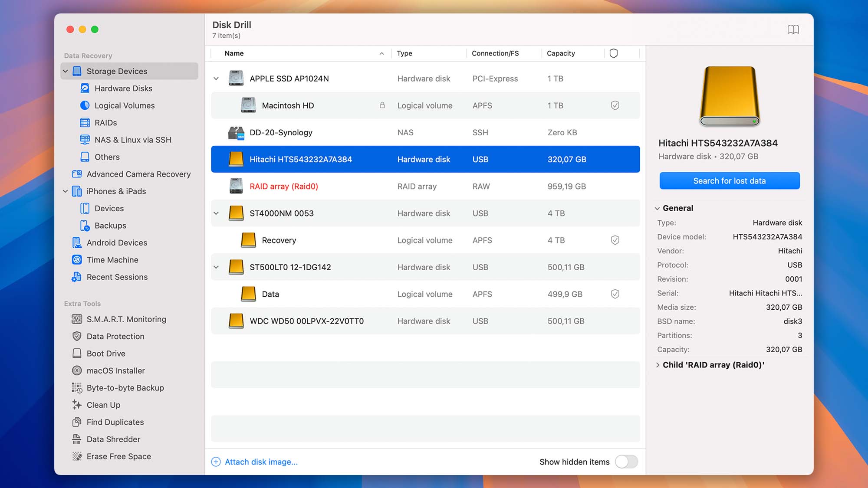Toggle the Show hidden items switch
Screen dimensions: 868x488
tap(626, 462)
